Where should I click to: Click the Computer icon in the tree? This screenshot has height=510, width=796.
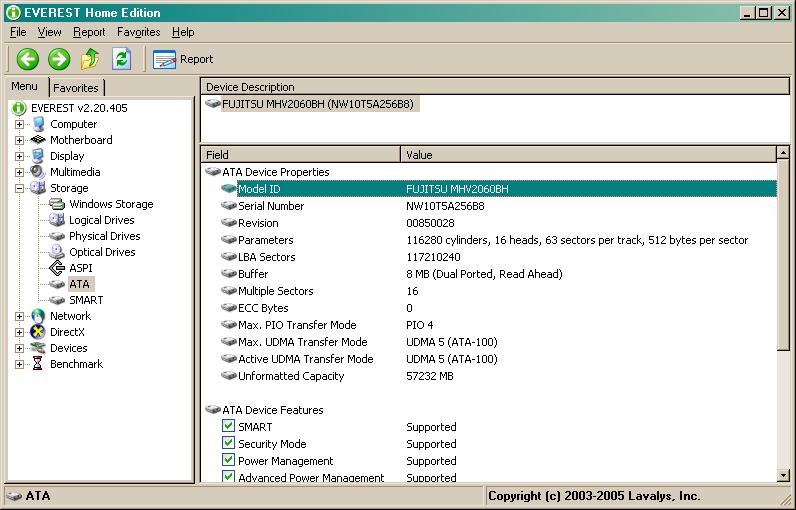coord(39,124)
